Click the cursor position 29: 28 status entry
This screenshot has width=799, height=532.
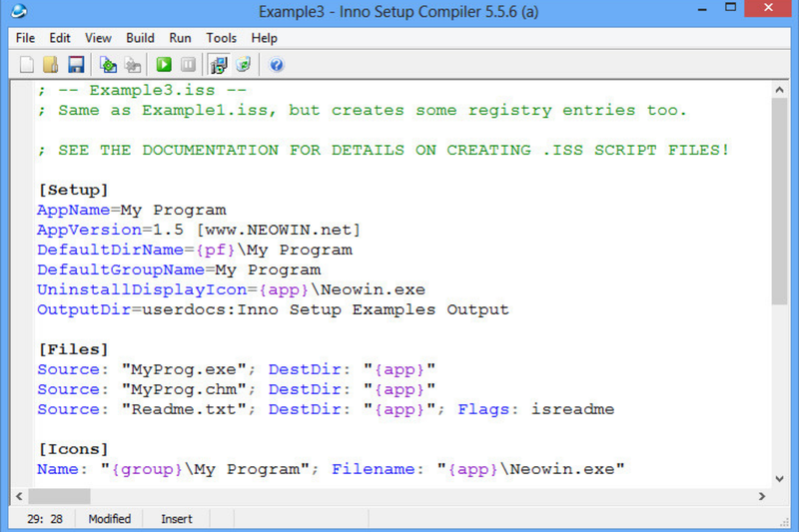45,519
